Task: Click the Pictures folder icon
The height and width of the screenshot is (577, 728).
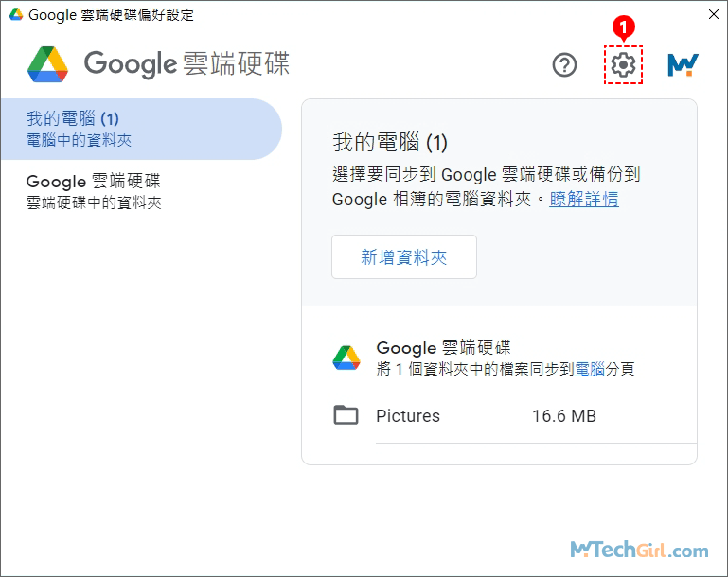Action: click(346, 415)
